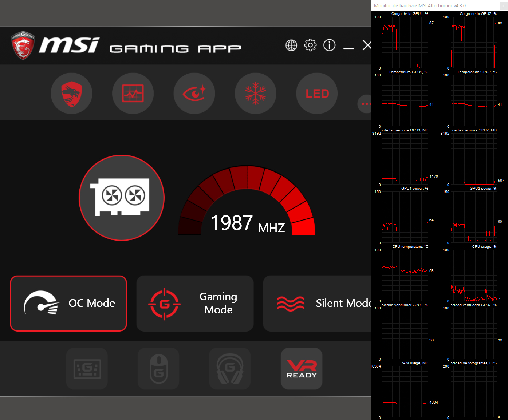
Task: Click the GPU1 memory value 1170
Action: (434, 177)
